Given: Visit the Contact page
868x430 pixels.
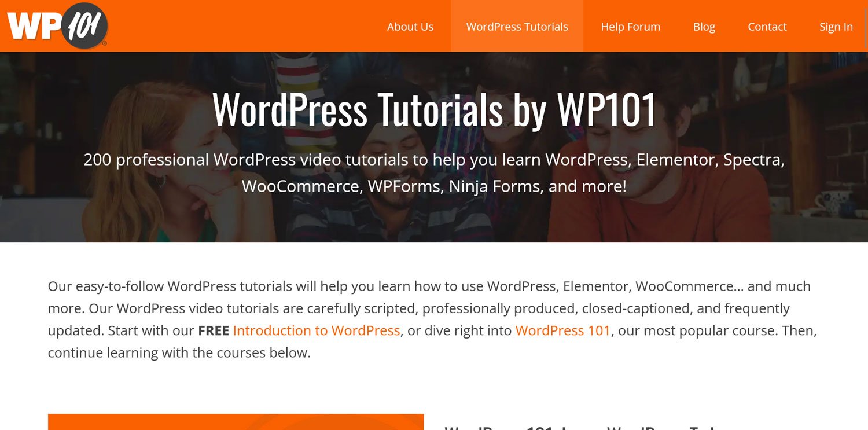Looking at the screenshot, I should pyautogui.click(x=767, y=27).
